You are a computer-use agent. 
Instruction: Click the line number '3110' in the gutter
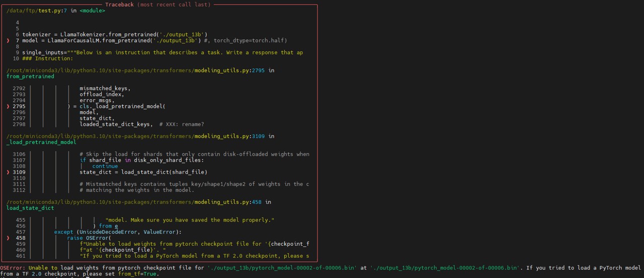[19, 178]
